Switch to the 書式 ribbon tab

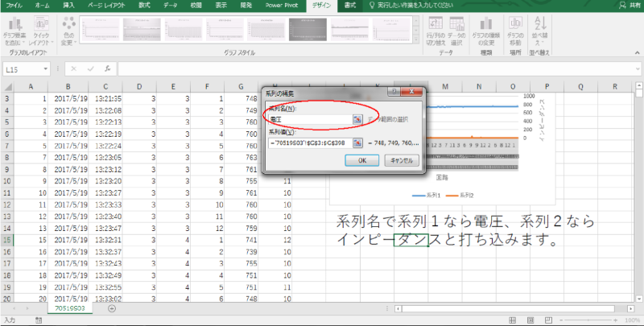349,5
